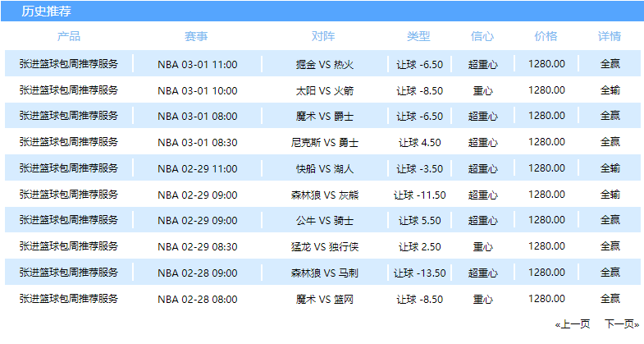Image resolution: width=644 pixels, height=344 pixels.
Task: Select the 魔术 VS 爵士 matchup
Action: click(325, 117)
